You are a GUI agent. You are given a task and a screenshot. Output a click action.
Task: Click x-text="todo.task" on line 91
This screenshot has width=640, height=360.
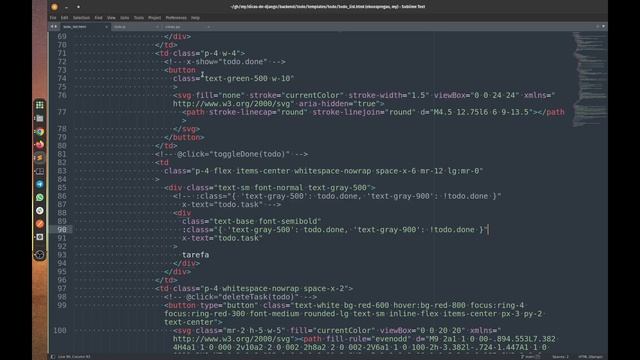[222, 238]
